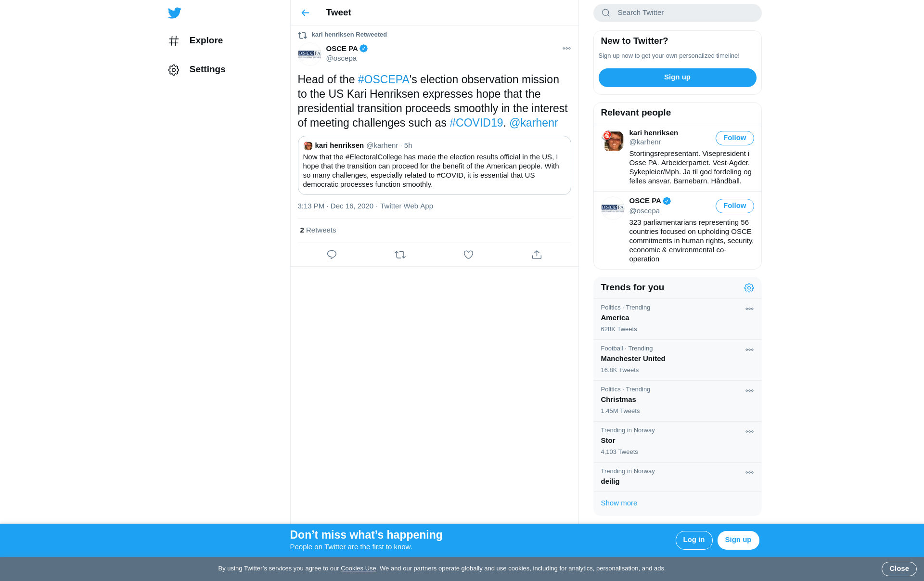Go back using the arrow icon
Screen dimensions: 924x581
pyautogui.click(x=305, y=13)
